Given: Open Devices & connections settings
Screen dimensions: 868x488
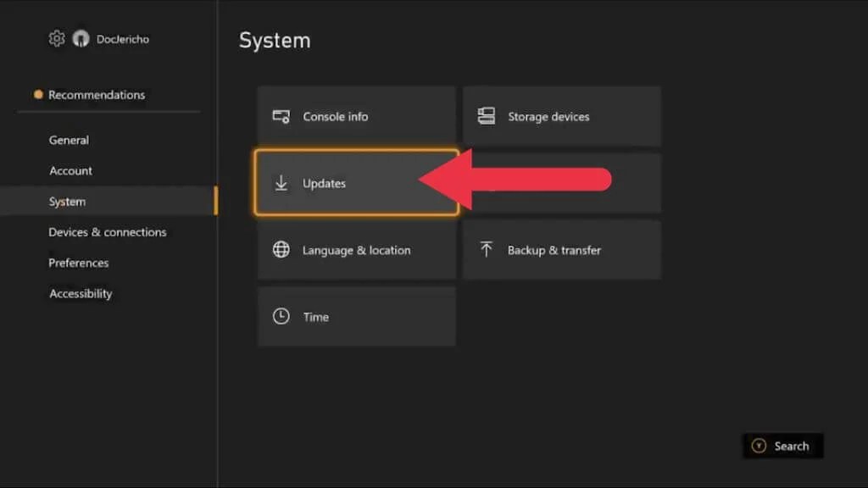Looking at the screenshot, I should [108, 232].
